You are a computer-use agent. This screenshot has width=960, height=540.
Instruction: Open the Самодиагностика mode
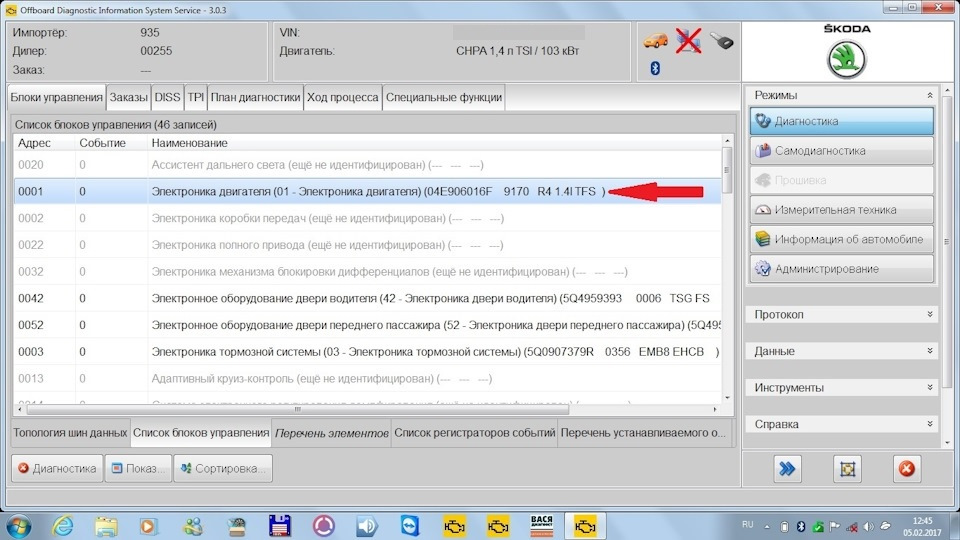[841, 151]
